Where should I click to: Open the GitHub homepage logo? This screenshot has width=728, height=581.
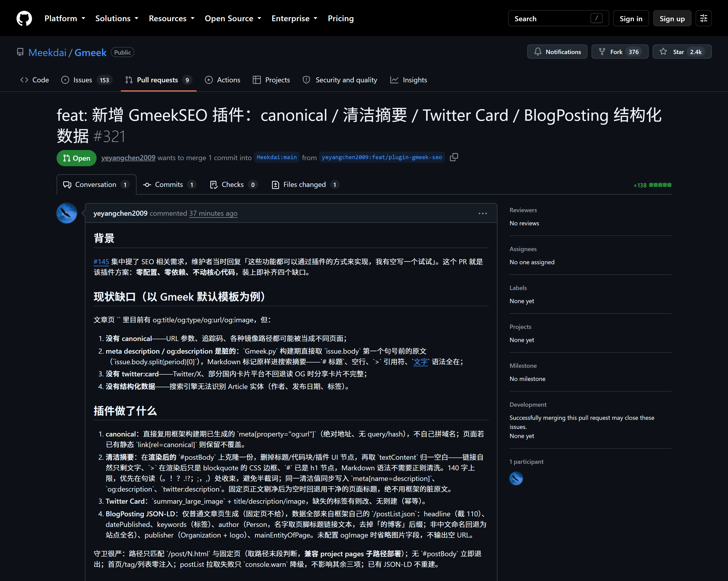coord(24,18)
